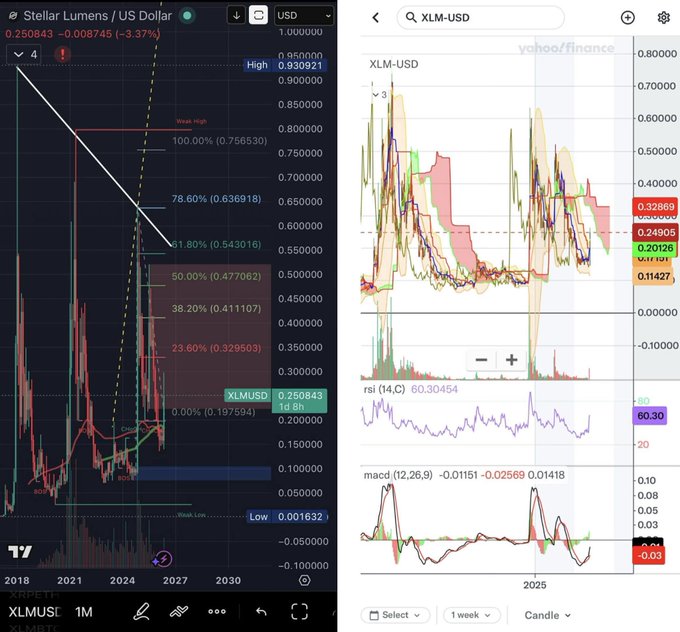The image size is (680, 632).
Task: Change the 1M timeframe interval
Action: pyautogui.click(x=84, y=612)
